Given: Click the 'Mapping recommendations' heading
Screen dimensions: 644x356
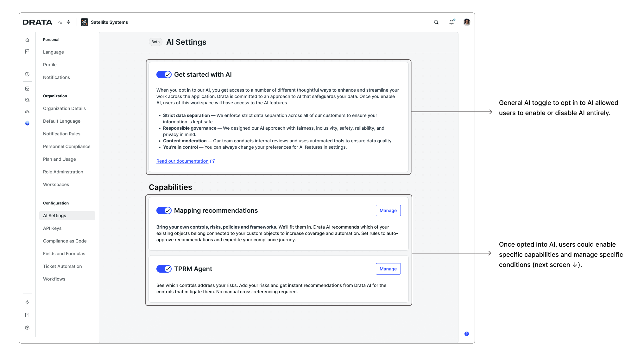Looking at the screenshot, I should pos(216,210).
